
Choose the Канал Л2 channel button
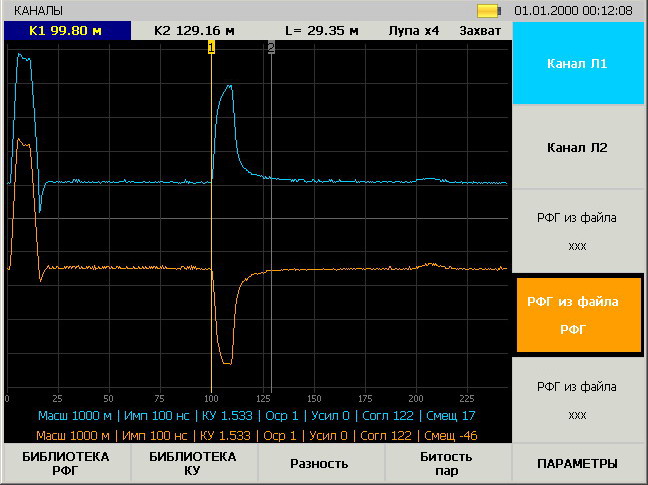tap(578, 147)
